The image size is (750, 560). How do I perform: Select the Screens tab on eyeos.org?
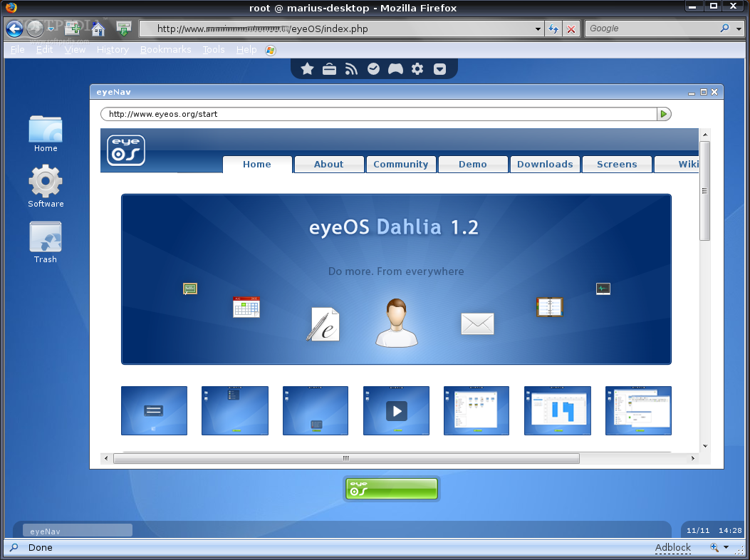[617, 164]
